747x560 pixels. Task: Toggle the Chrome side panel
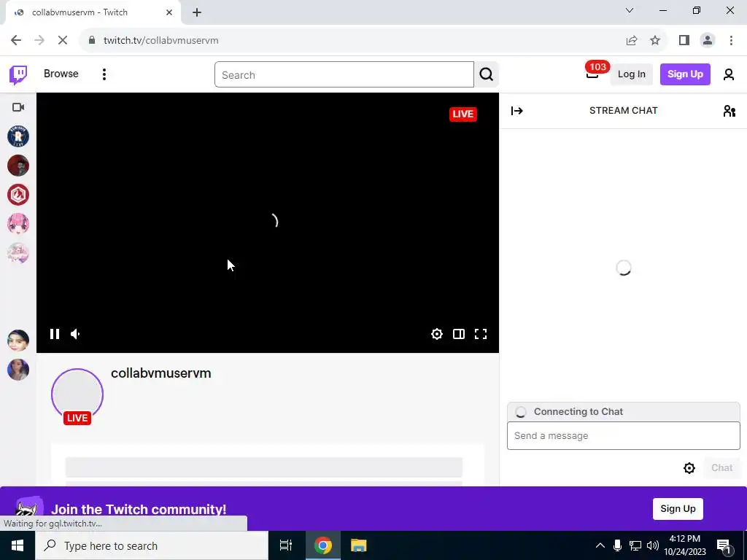pos(684,41)
